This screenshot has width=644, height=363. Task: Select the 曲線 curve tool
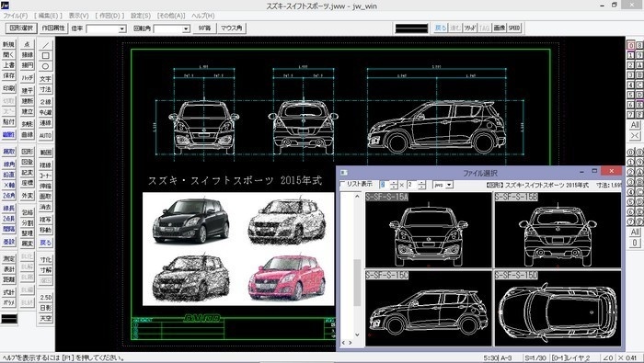coord(27,134)
